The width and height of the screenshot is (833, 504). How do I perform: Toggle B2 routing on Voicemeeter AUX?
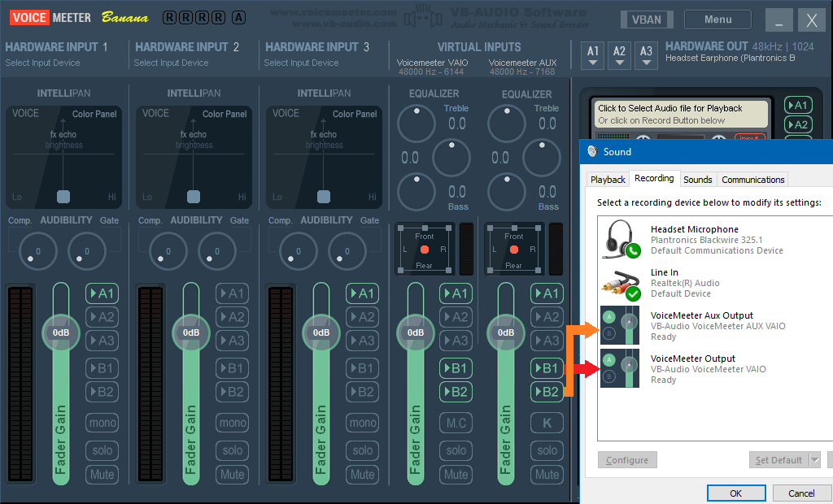pyautogui.click(x=547, y=391)
